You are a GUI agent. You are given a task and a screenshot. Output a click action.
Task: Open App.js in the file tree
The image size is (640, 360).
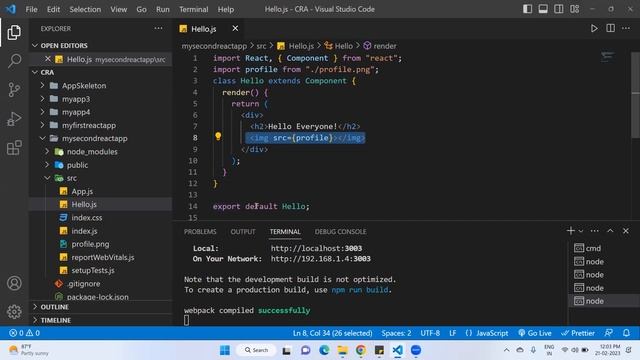point(82,191)
